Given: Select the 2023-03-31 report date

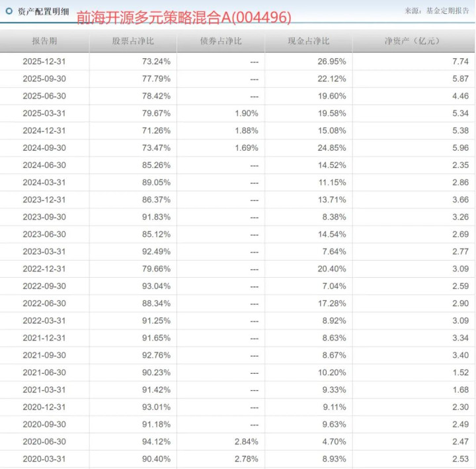Looking at the screenshot, I should (44, 251).
